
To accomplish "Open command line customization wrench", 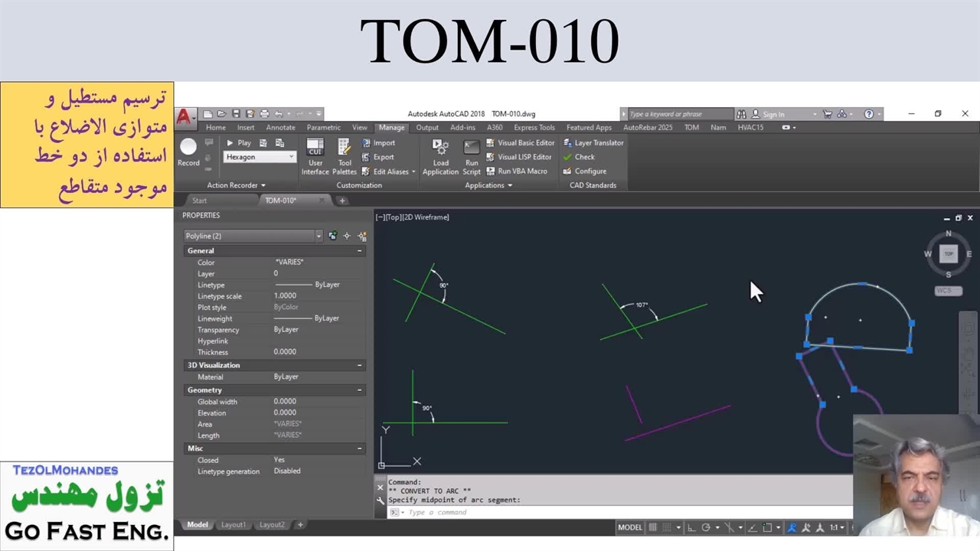I will 381,500.
